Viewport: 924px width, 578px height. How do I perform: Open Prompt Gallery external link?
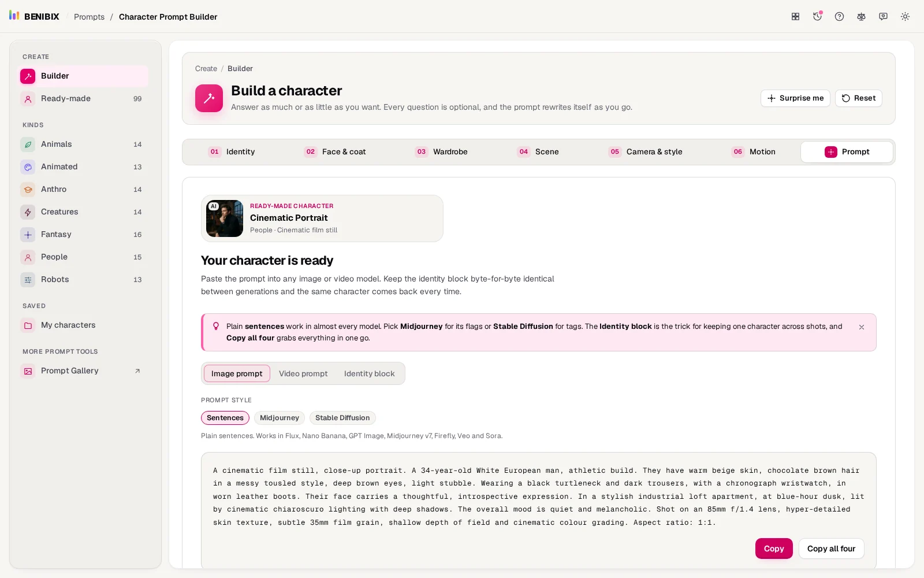click(x=84, y=371)
